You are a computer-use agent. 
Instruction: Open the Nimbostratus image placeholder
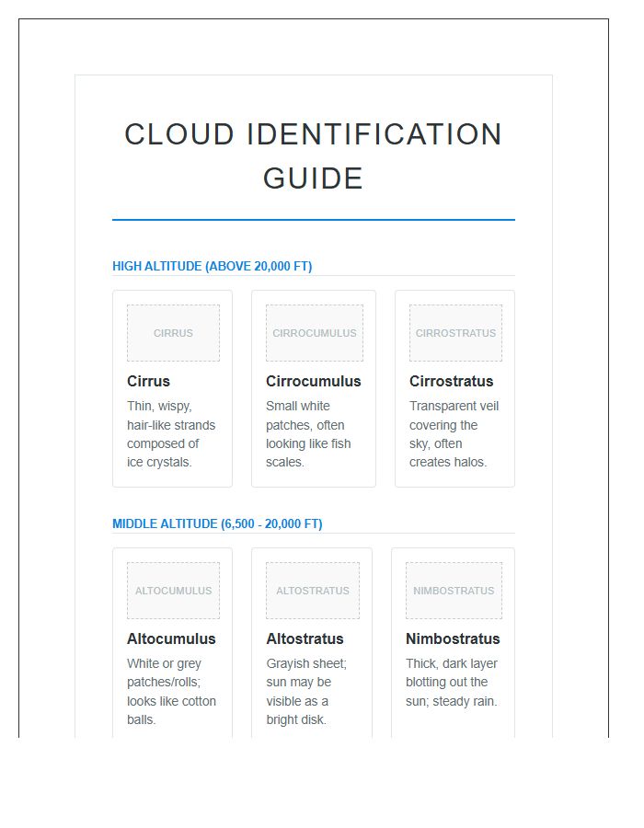[x=454, y=591]
